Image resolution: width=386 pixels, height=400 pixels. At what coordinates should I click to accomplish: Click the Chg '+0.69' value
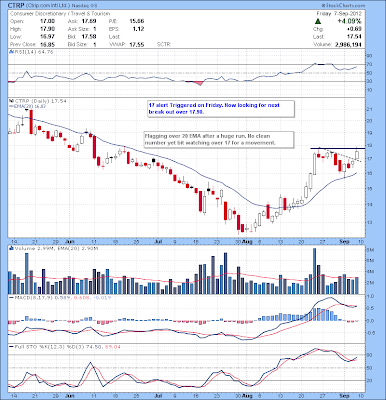(x=354, y=29)
